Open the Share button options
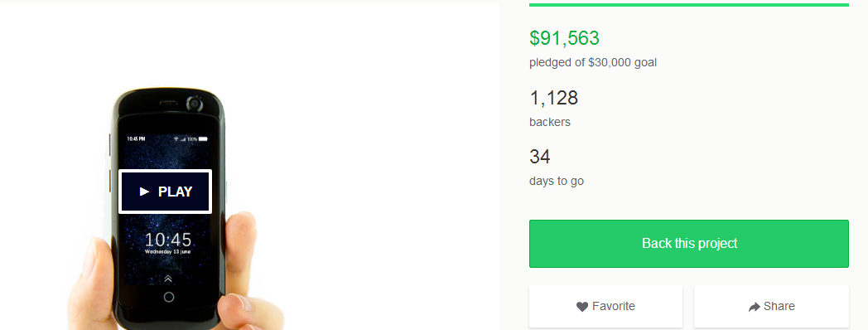 pyautogui.click(x=771, y=306)
